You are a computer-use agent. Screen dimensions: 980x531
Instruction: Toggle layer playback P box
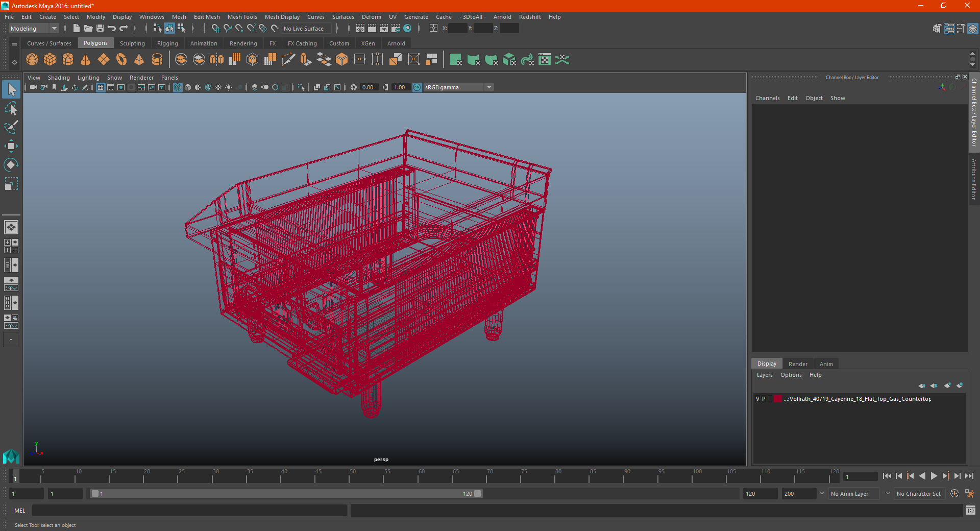click(x=764, y=399)
